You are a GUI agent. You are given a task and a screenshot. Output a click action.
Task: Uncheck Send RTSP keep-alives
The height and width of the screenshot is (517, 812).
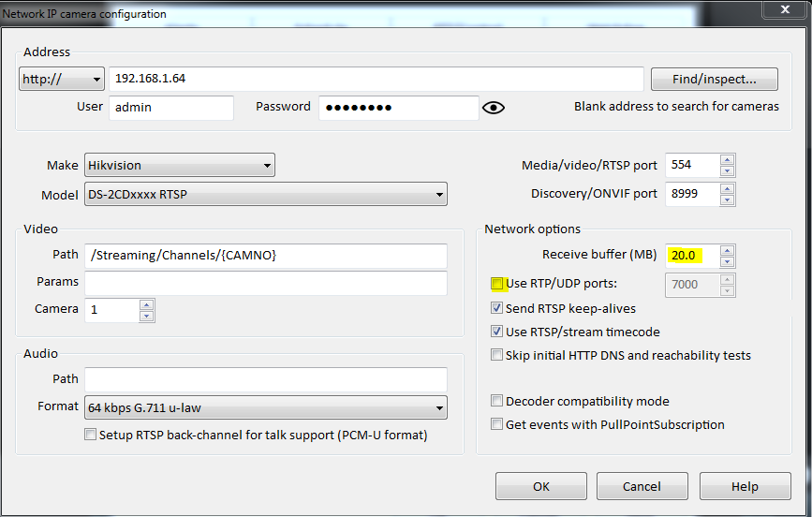tap(497, 308)
